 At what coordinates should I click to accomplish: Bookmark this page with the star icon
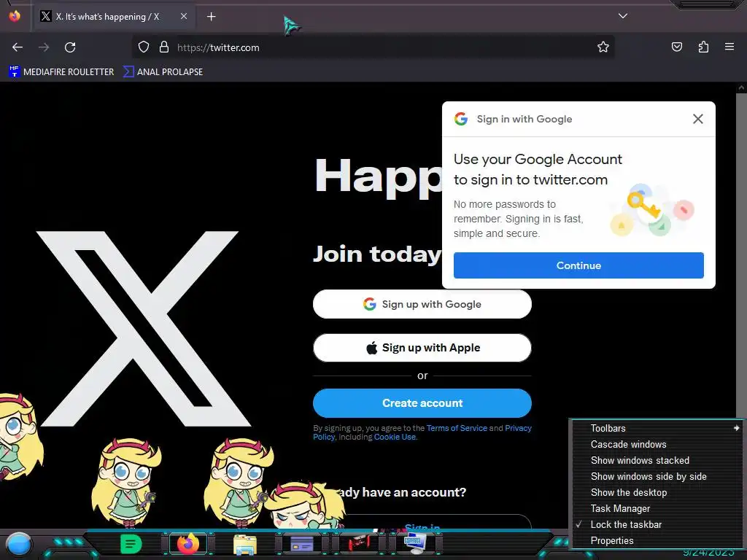pyautogui.click(x=603, y=47)
